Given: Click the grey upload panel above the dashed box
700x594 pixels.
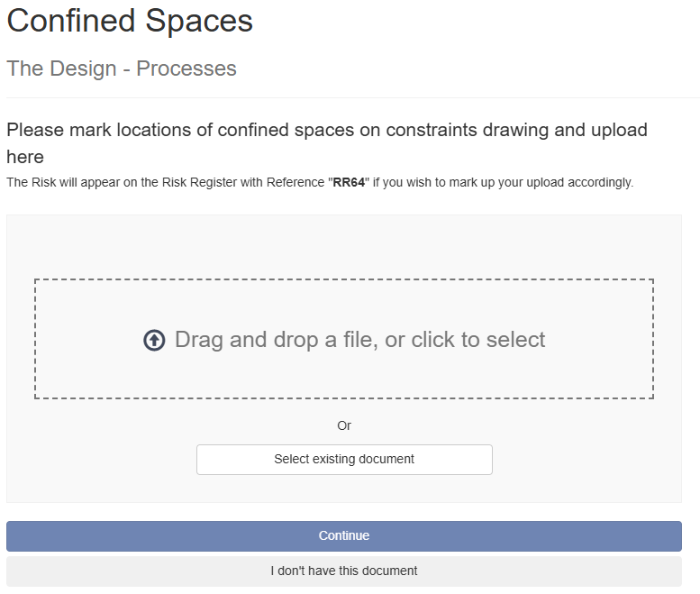Looking at the screenshot, I should [x=344, y=247].
